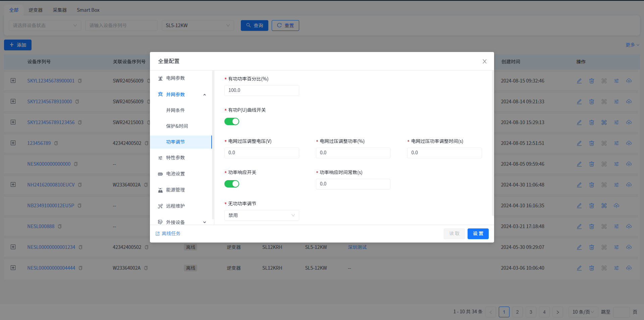
Task: Go to page 2 in pagination
Action: click(517, 312)
